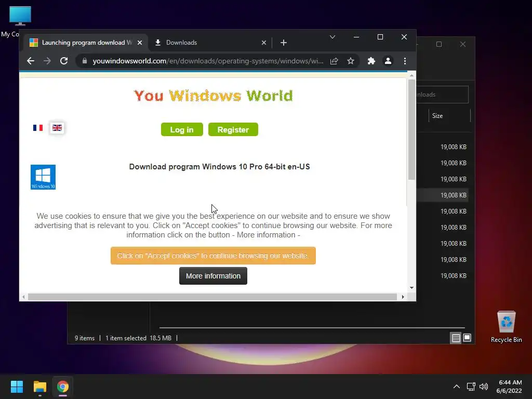Switch the site language to French flag

(37, 128)
